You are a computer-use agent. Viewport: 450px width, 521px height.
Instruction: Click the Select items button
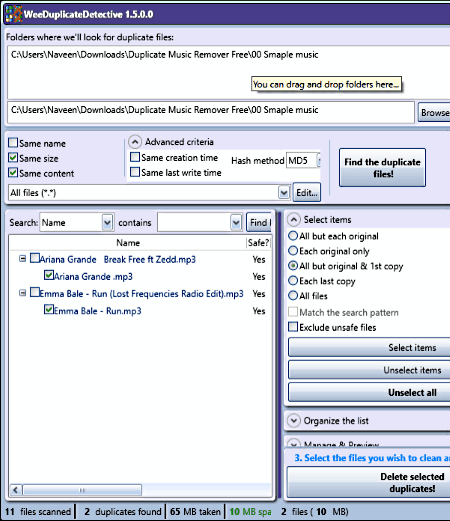click(369, 348)
